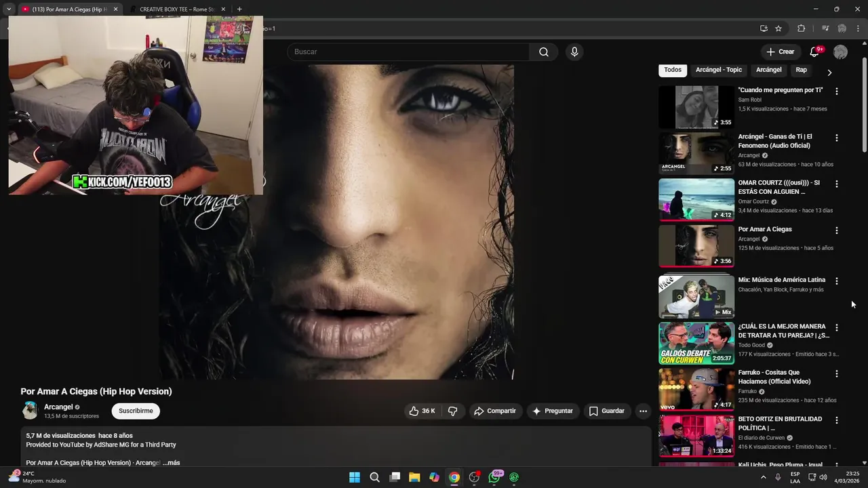Open GALDÓS DEBATE CON CURWEN thumbnail
The width and height of the screenshot is (868, 488).
point(696,343)
